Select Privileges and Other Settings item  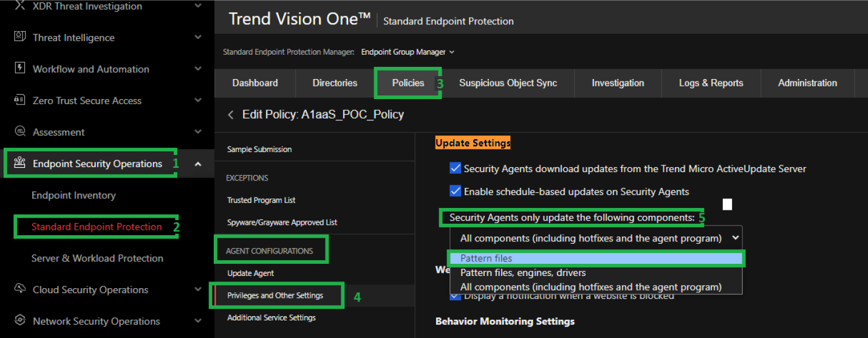[x=275, y=295]
